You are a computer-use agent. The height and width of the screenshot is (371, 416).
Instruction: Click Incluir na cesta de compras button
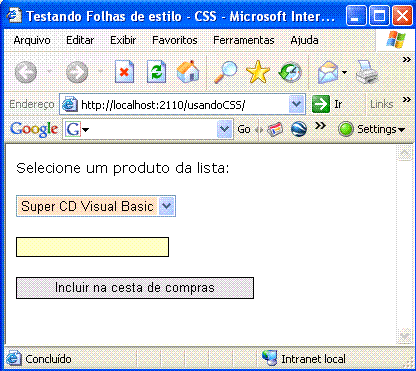tap(135, 288)
